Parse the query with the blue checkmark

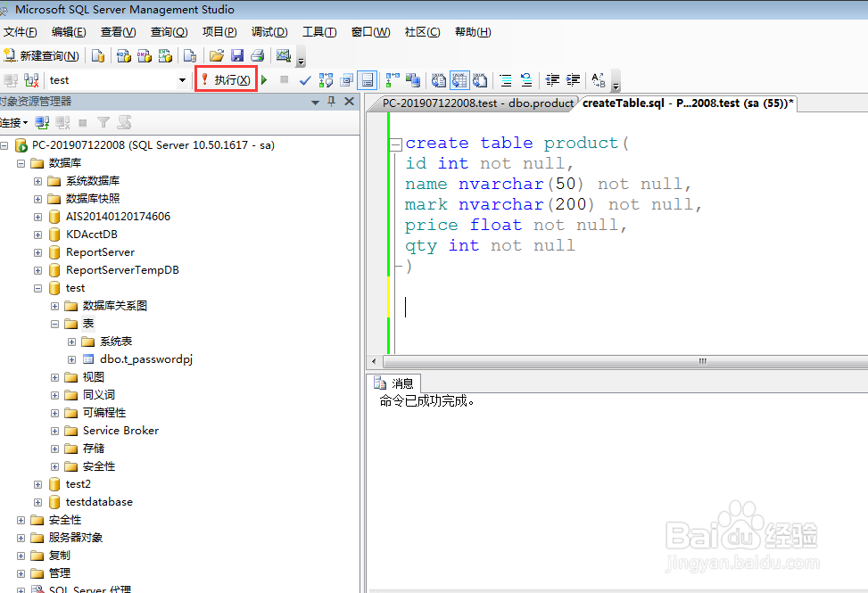(x=305, y=80)
